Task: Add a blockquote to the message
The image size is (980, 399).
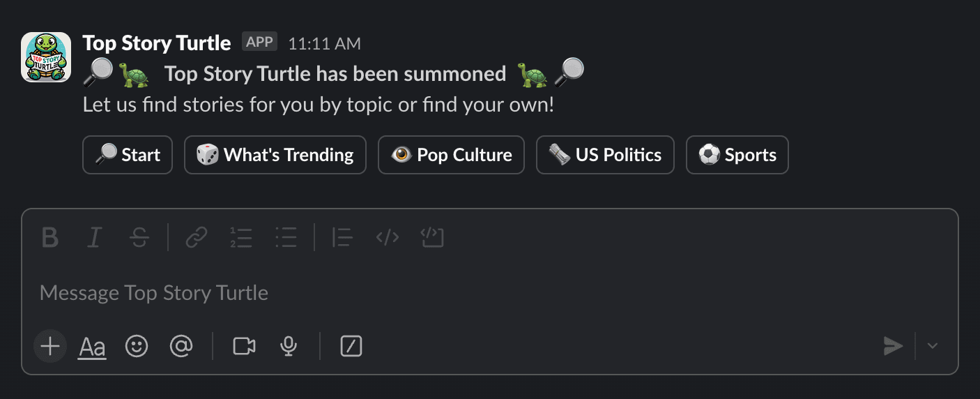Action: coord(342,238)
